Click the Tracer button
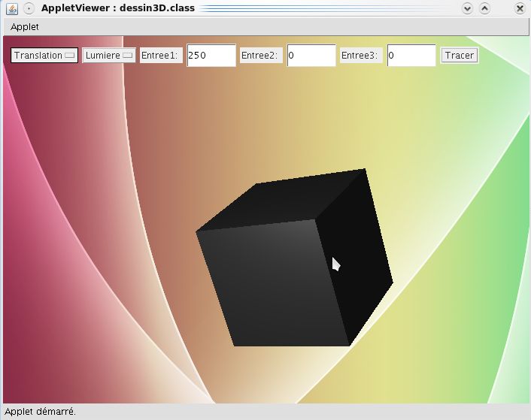531x420 pixels. pyautogui.click(x=460, y=55)
